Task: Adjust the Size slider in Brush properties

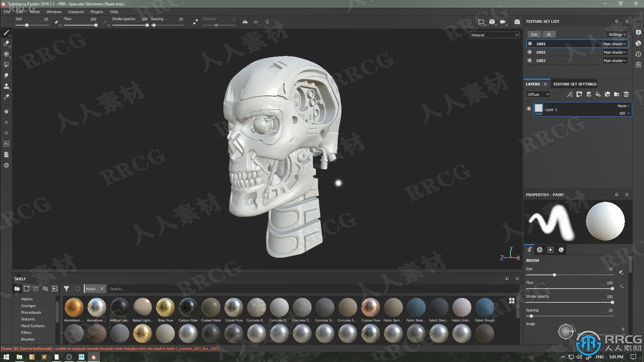Action: click(570, 275)
